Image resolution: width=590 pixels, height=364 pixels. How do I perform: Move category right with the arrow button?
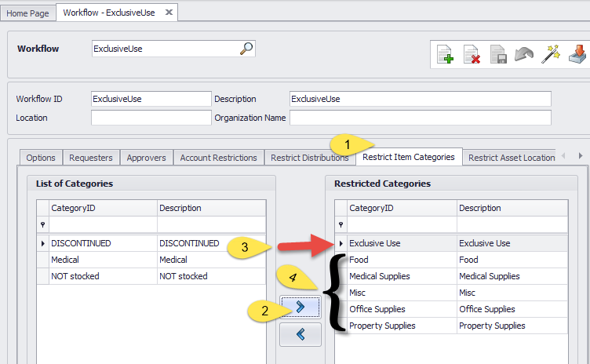click(x=299, y=308)
